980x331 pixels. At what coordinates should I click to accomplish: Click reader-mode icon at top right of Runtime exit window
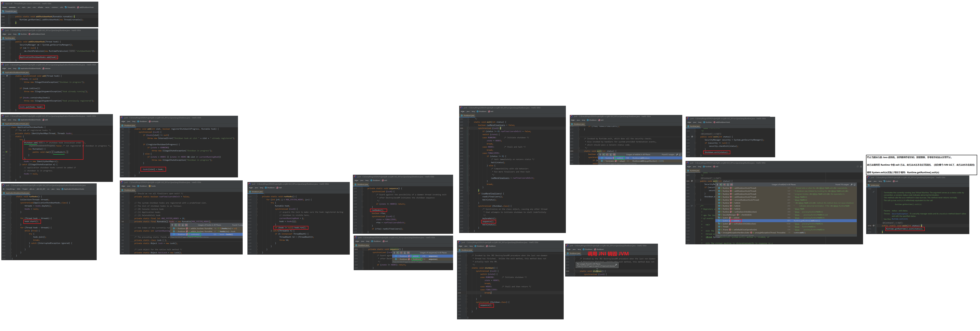pos(857,167)
